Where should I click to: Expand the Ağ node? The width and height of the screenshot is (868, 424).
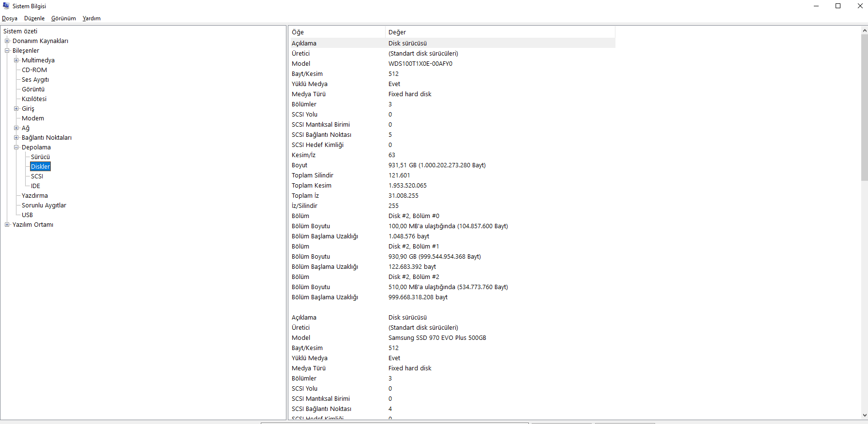pyautogui.click(x=16, y=128)
